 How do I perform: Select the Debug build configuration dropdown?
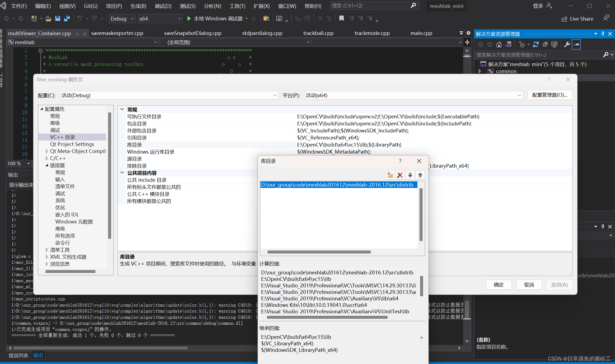click(122, 18)
